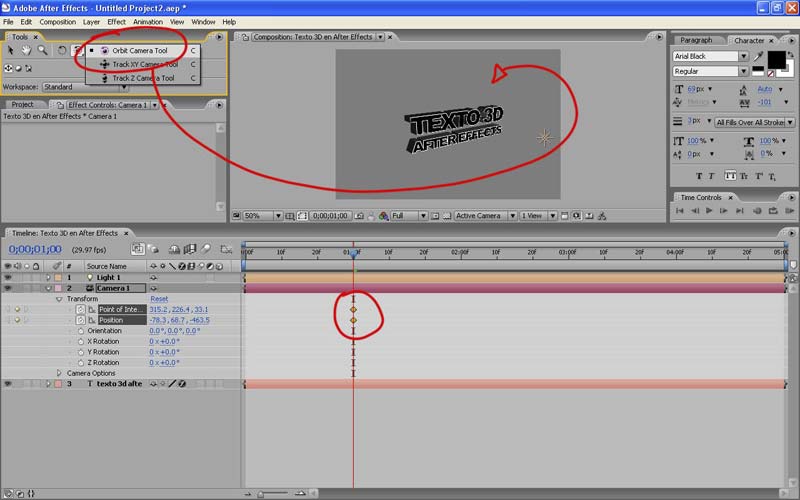
Task: Open All Fills Over All Strokes dropdown
Action: [x=754, y=122]
